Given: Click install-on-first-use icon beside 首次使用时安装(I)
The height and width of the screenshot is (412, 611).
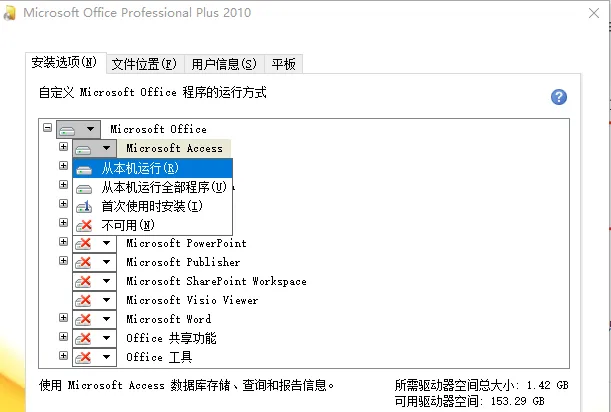Looking at the screenshot, I should [x=84, y=207].
